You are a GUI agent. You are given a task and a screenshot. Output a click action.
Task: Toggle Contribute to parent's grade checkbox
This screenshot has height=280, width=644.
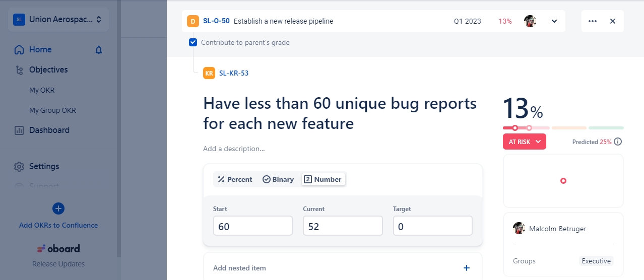click(x=193, y=42)
